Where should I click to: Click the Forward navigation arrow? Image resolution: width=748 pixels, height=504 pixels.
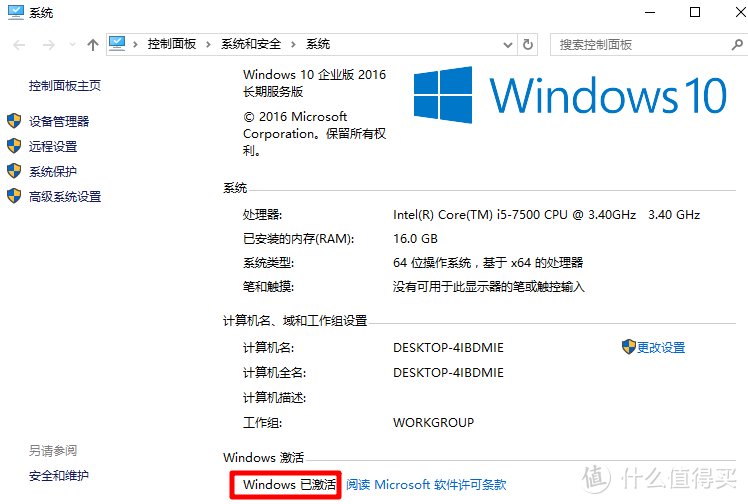click(x=49, y=45)
